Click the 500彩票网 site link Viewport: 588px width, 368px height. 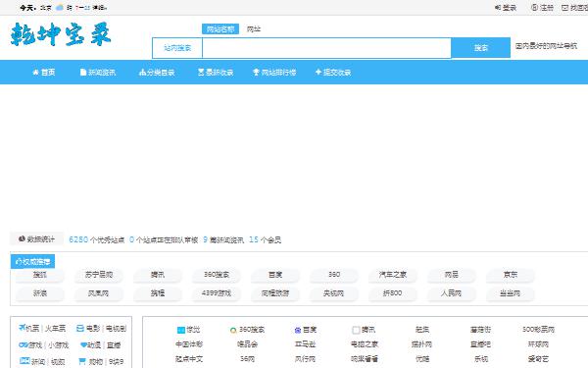(538, 330)
